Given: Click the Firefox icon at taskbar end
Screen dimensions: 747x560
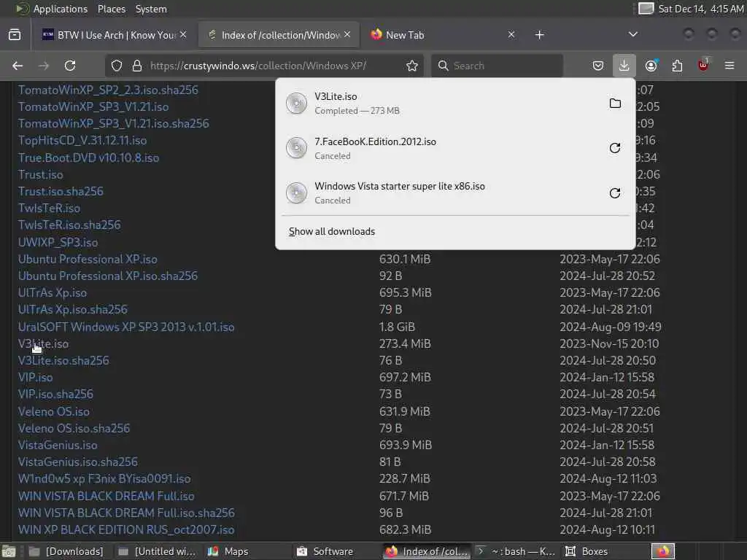Looking at the screenshot, I should click(662, 551).
